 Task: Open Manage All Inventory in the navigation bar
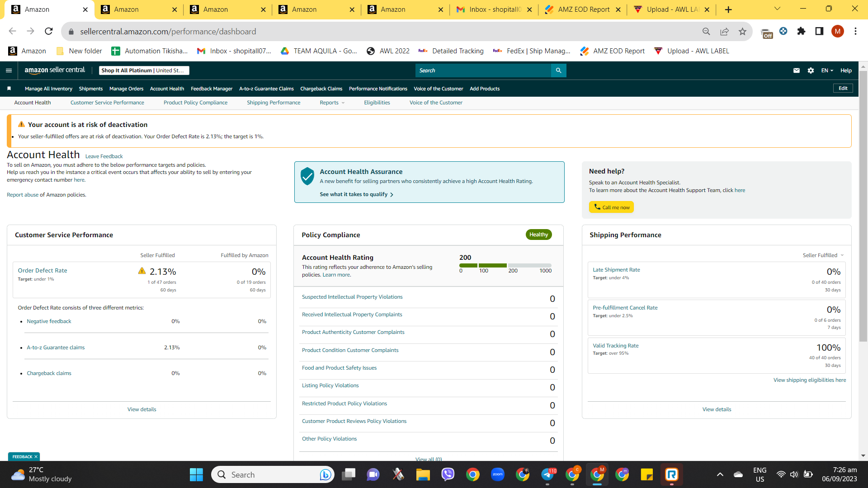[48, 89]
